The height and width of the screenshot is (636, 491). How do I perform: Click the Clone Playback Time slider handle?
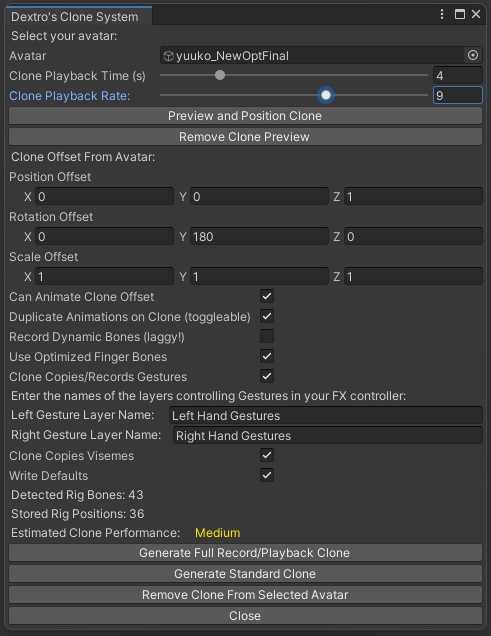pyautogui.click(x=220, y=75)
